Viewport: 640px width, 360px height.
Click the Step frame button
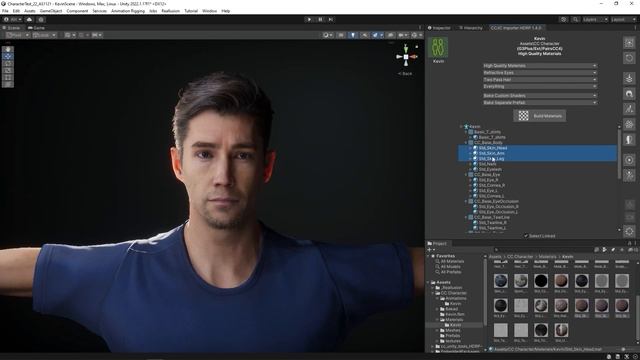331,19
